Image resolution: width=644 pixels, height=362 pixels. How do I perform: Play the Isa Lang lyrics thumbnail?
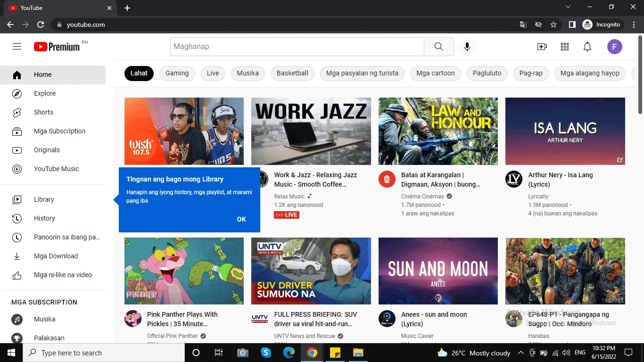click(565, 131)
